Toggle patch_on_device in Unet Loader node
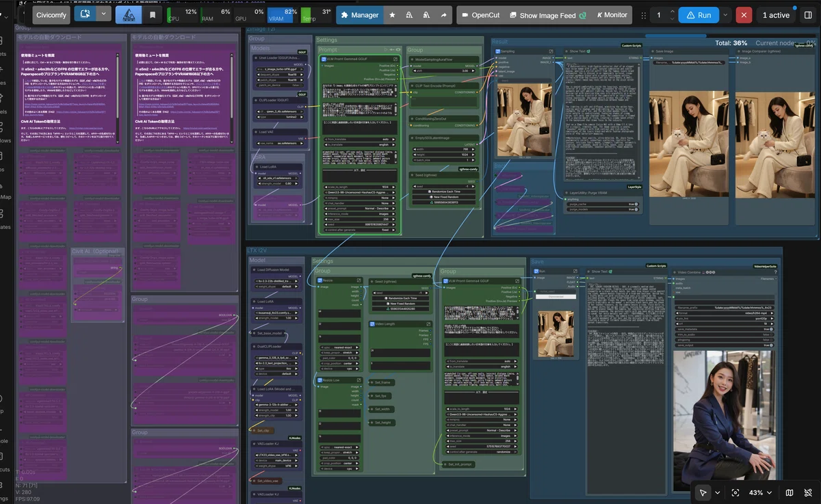The image size is (821, 504). (x=278, y=84)
